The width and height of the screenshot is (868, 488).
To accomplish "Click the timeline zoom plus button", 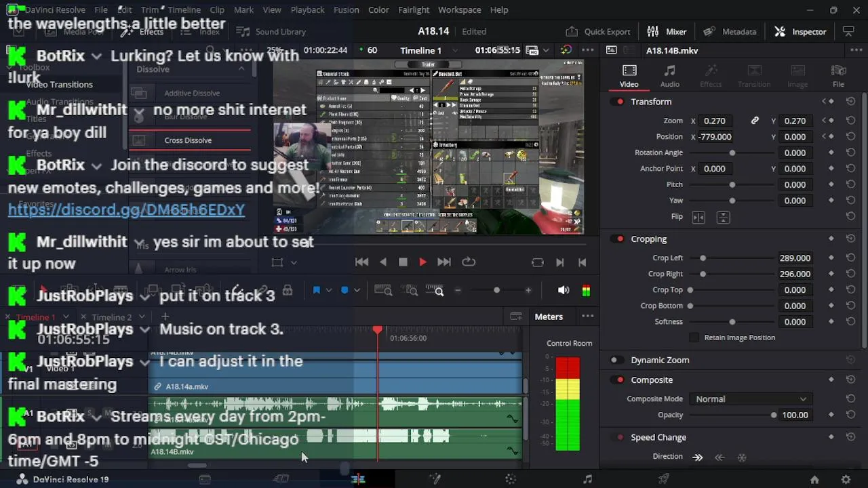I will (528, 290).
